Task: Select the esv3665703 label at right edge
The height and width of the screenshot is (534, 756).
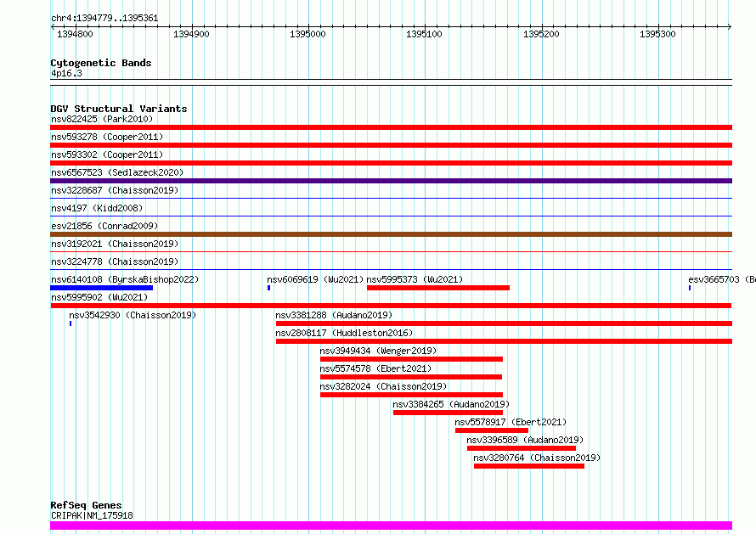Action: [722, 279]
